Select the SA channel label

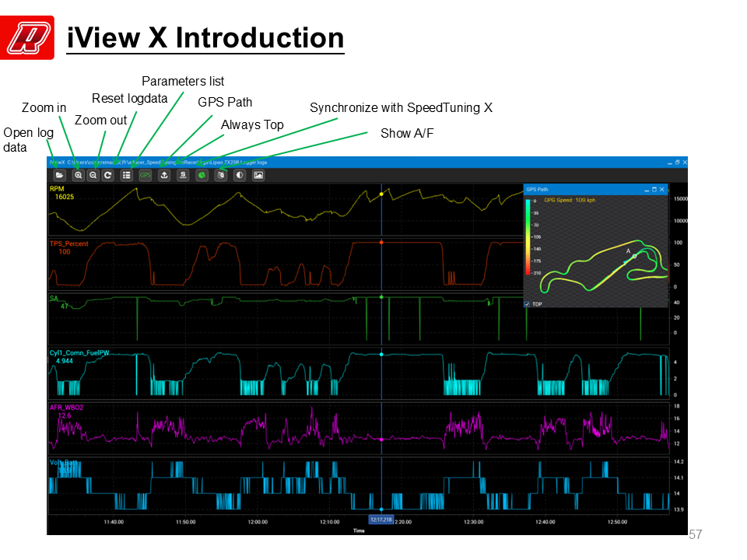(x=54, y=298)
